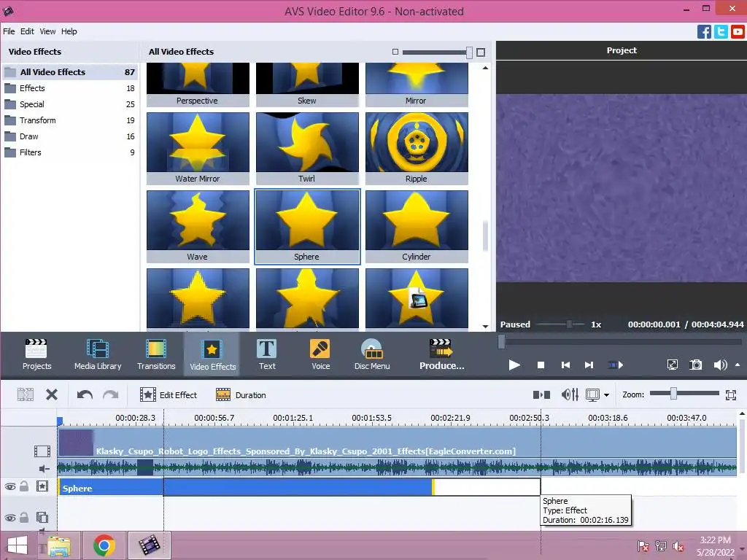
Task: Select the Filters folder category
Action: coord(69,152)
